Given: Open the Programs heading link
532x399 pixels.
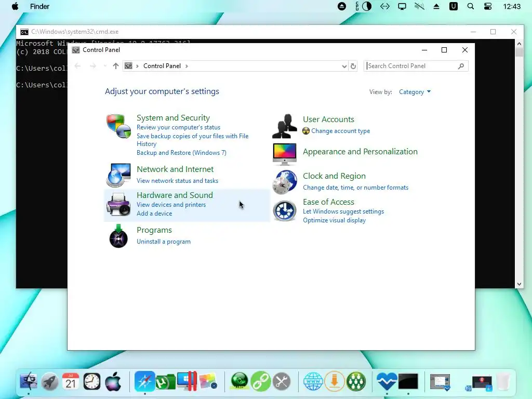Looking at the screenshot, I should [154, 230].
